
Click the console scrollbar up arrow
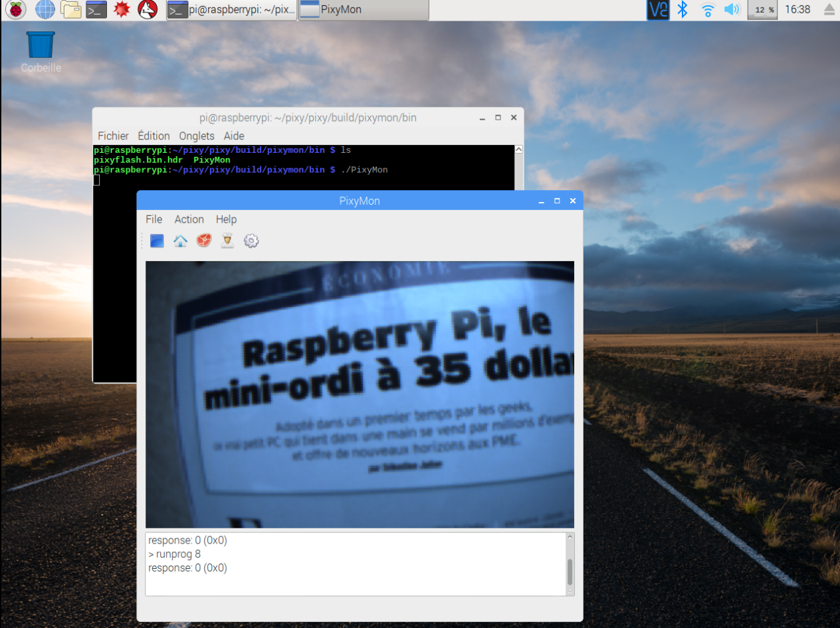pos(570,537)
